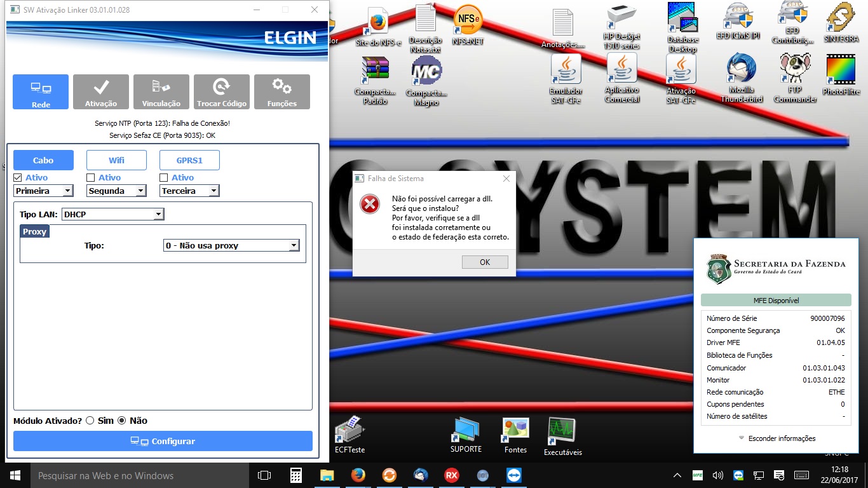Open the Terceira priority dropdown
This screenshot has width=868, height=488.
point(189,191)
